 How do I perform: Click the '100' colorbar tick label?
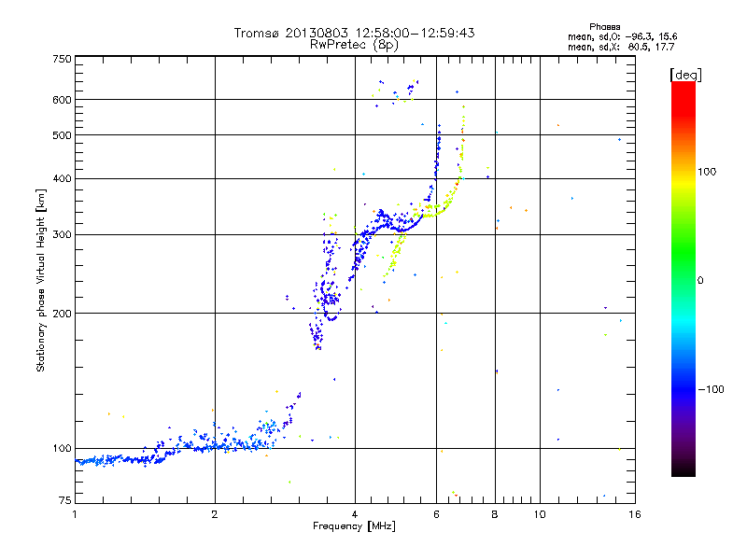(707, 172)
